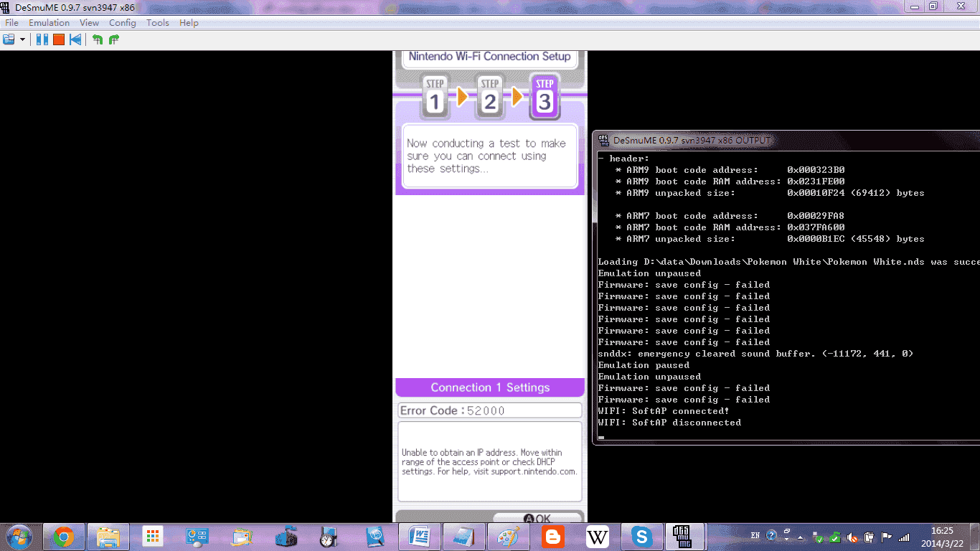
Task: Open the Tools menu
Action: [x=158, y=23]
